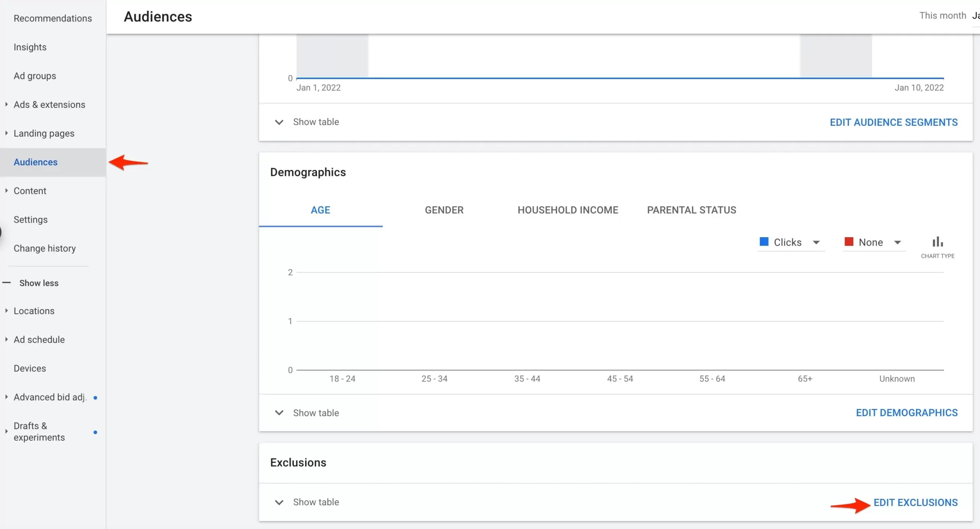
Task: Click Edit Demographics link
Action: click(x=906, y=413)
